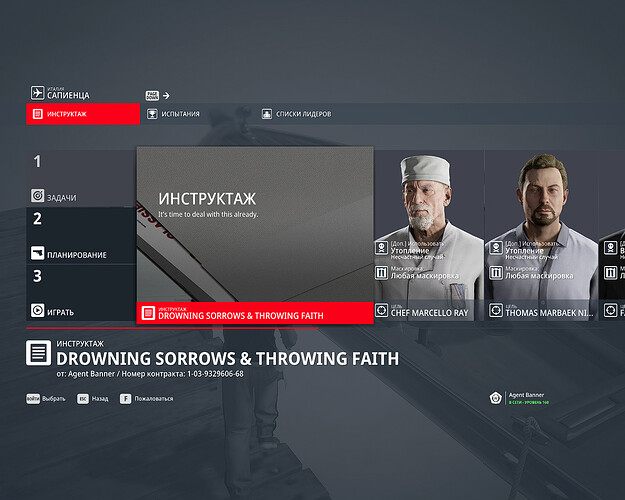Select step 3 ИГРАТЬ tile

(81, 293)
